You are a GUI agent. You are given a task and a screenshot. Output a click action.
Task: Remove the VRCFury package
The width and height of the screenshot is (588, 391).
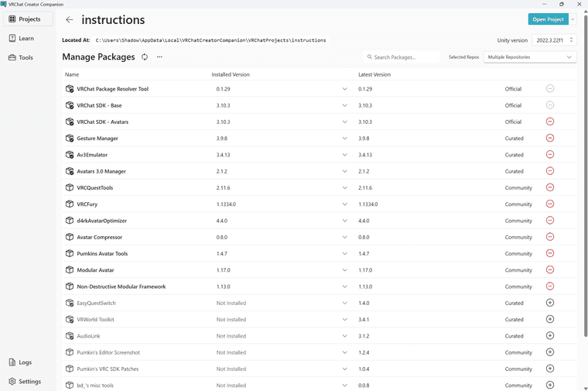coord(550,204)
